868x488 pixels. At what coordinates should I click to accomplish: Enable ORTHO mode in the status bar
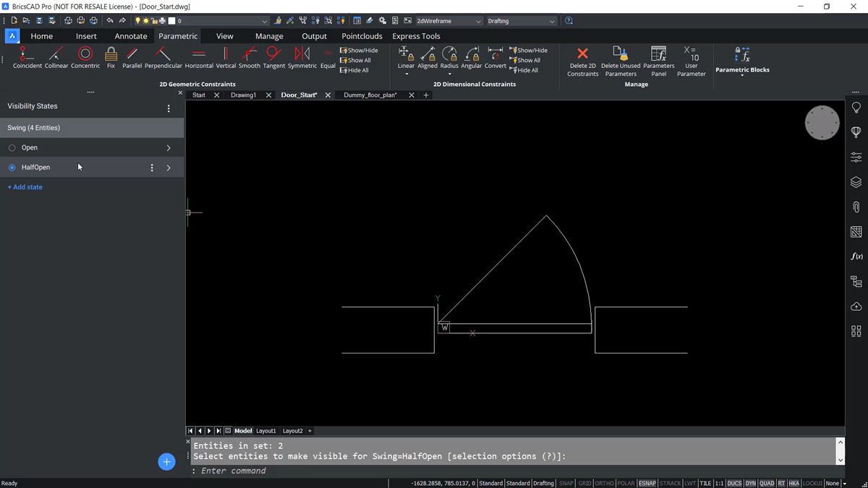coord(604,483)
